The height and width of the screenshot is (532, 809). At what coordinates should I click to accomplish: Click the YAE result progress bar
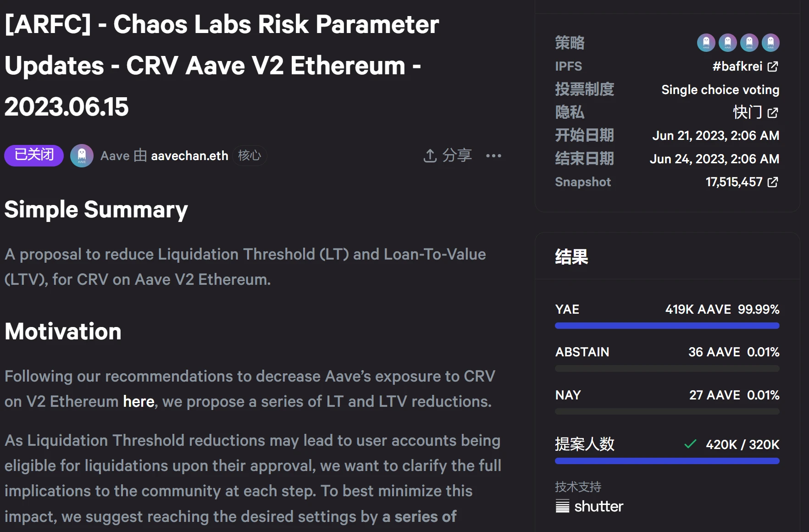coord(667,326)
